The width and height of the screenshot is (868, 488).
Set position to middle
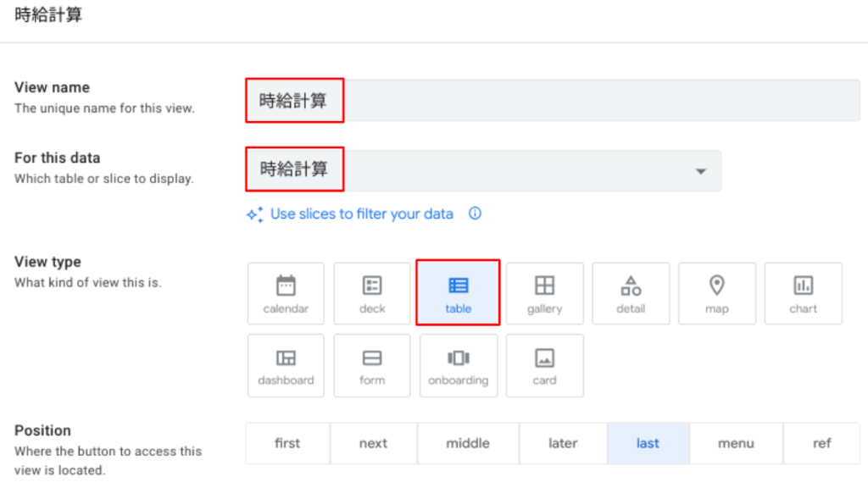coord(468,443)
